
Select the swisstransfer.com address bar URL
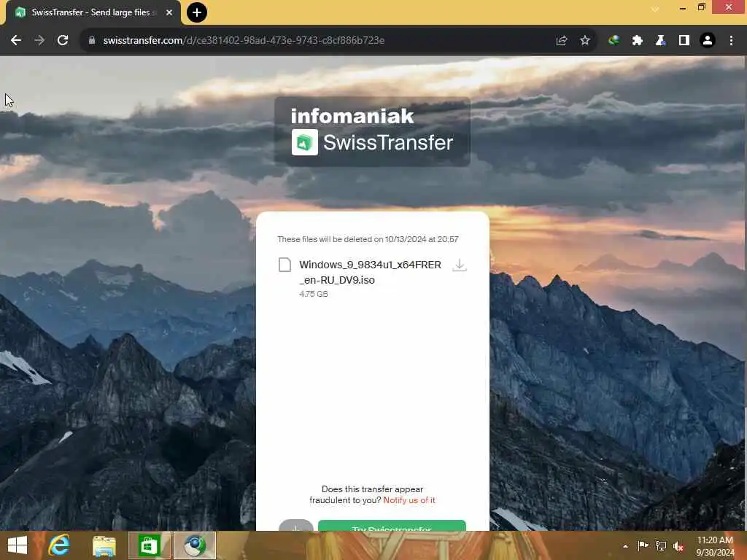click(244, 41)
